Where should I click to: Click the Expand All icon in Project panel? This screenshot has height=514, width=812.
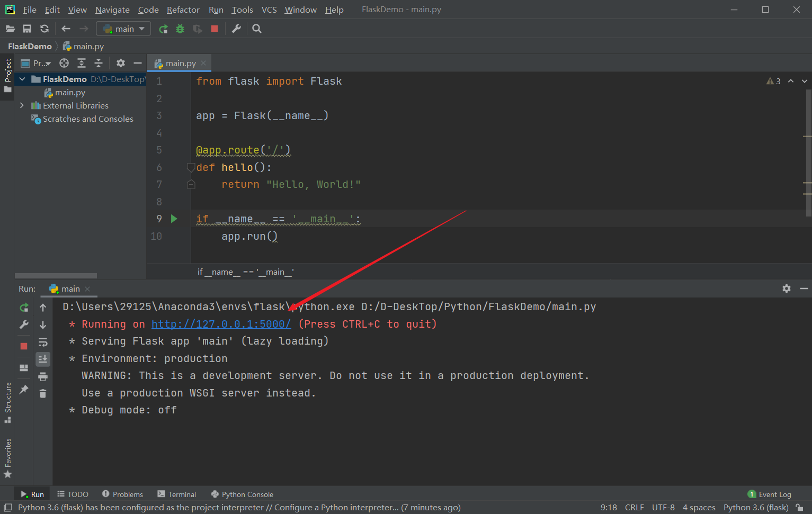82,63
